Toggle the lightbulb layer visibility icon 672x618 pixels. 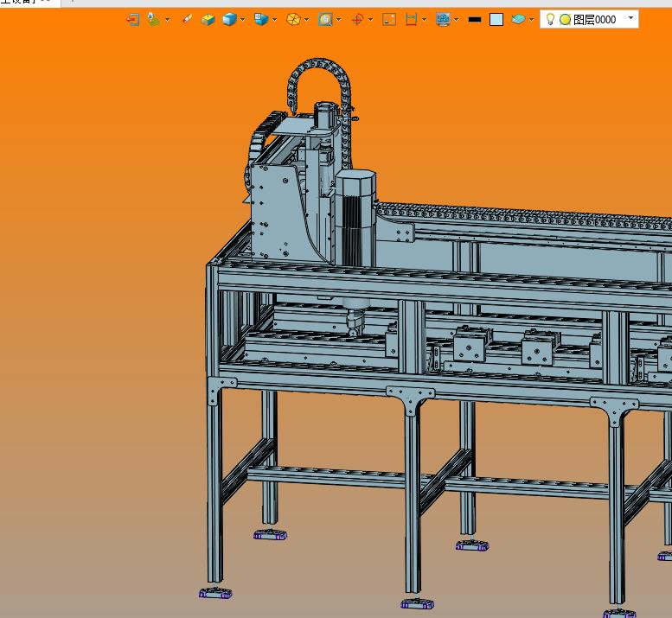click(550, 19)
